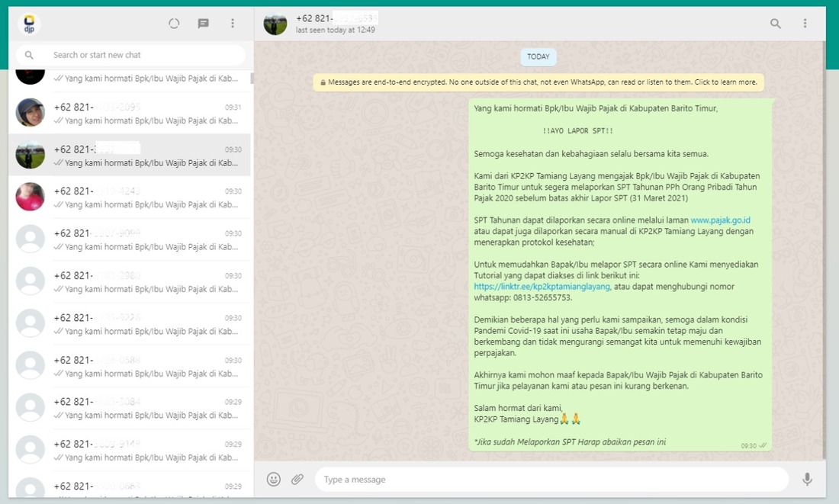Click the djp profile avatar
The width and height of the screenshot is (839, 504).
click(29, 24)
